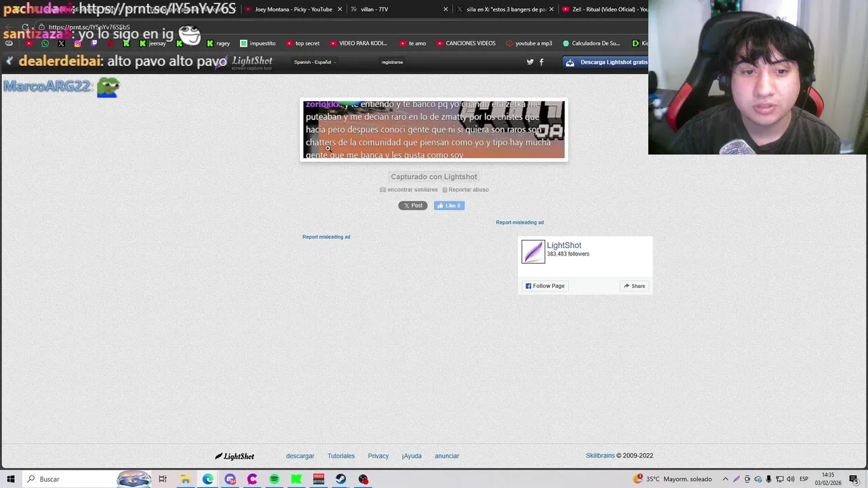Click the registrarse link
868x488 pixels.
pos(392,62)
